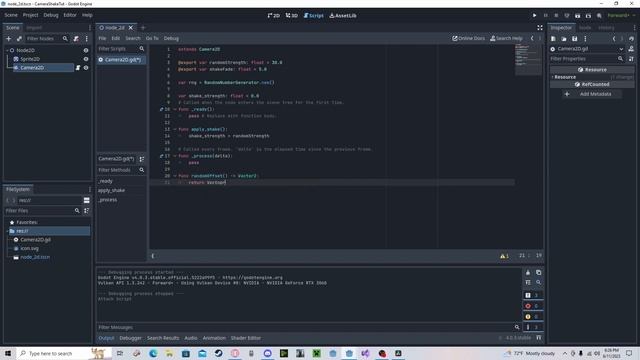Load existing resource icon in Inspector
640x360 pixels.
[564, 38]
